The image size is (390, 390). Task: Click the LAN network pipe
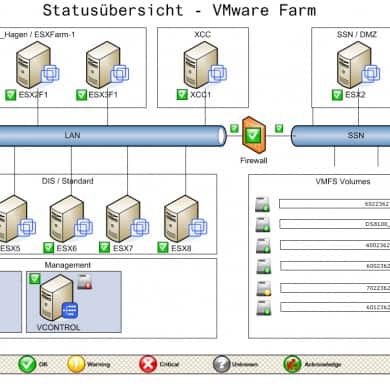click(x=112, y=136)
